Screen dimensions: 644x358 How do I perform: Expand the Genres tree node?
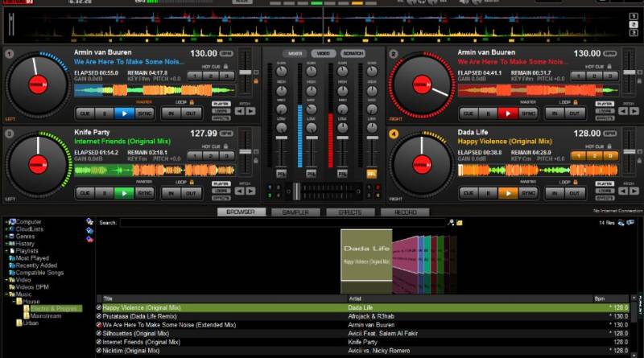[6, 237]
